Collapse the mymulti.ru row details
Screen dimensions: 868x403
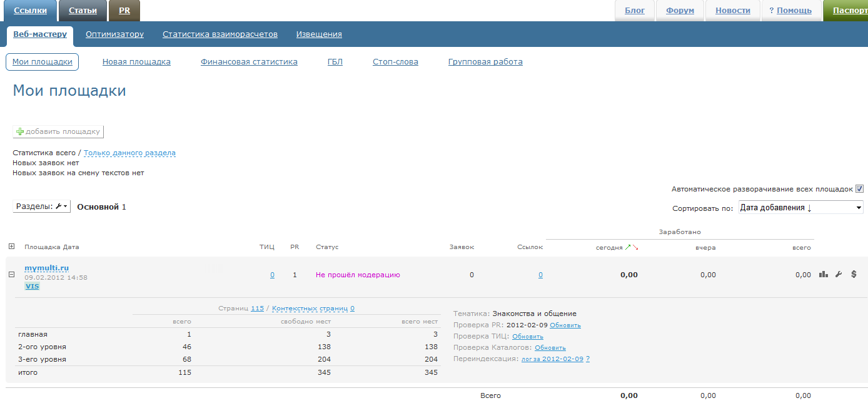tap(11, 274)
